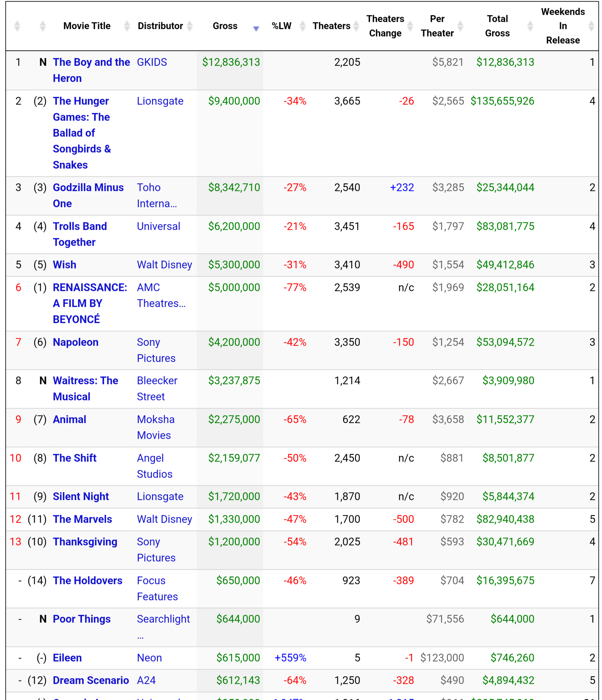Toggle sort on %LW column arrows
Viewport: 602px width, 700px height.
click(303, 26)
